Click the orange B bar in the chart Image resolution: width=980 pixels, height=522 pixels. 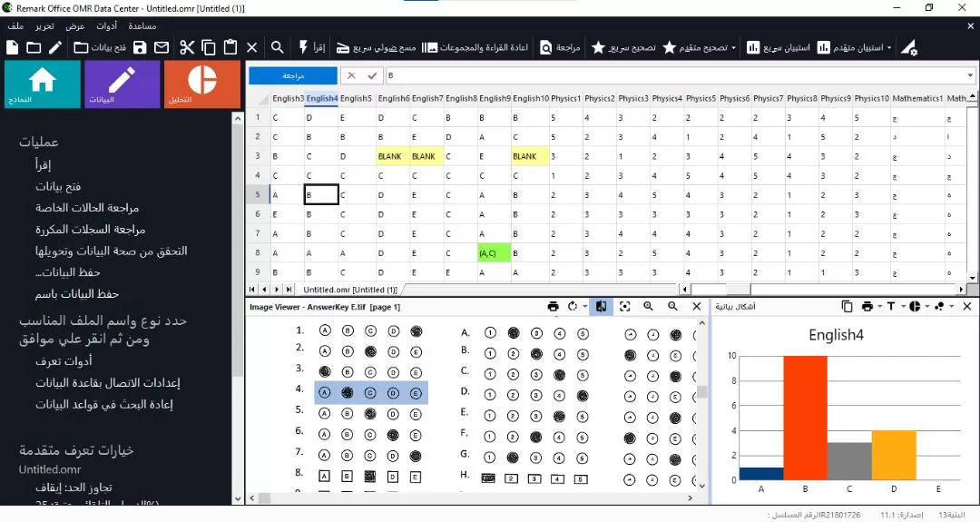tap(805, 418)
